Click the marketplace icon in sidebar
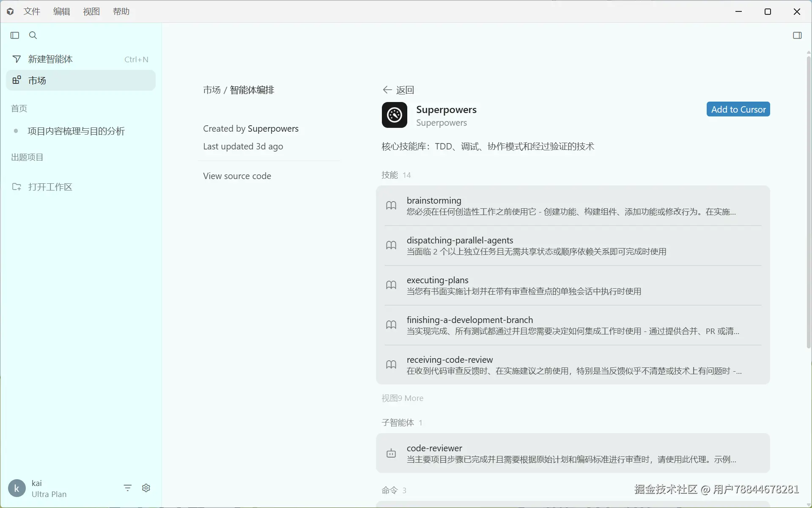 click(x=16, y=80)
